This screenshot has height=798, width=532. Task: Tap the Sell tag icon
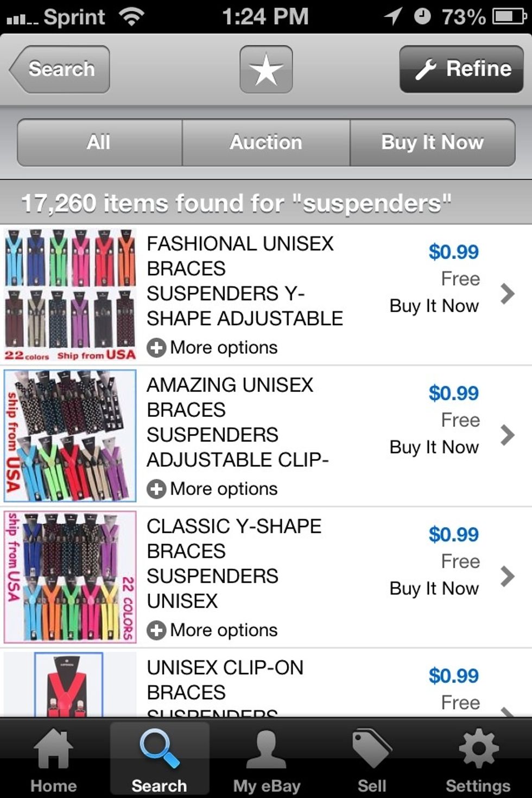click(x=372, y=757)
